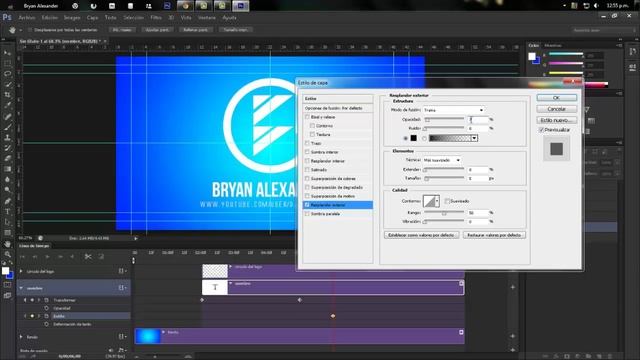Open the Imagen menu
Screen dimensions: 640x360
(x=72, y=18)
